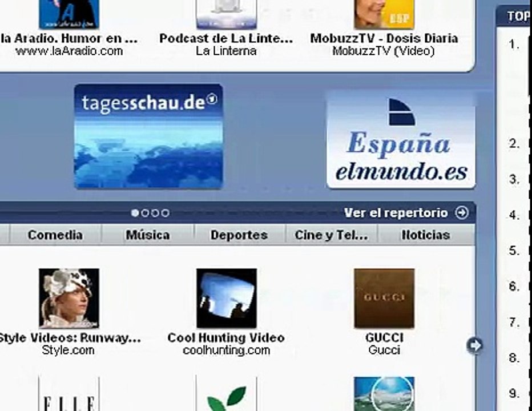Image resolution: width=532 pixels, height=411 pixels.
Task: Select the second banner page dot
Action: 145,213
